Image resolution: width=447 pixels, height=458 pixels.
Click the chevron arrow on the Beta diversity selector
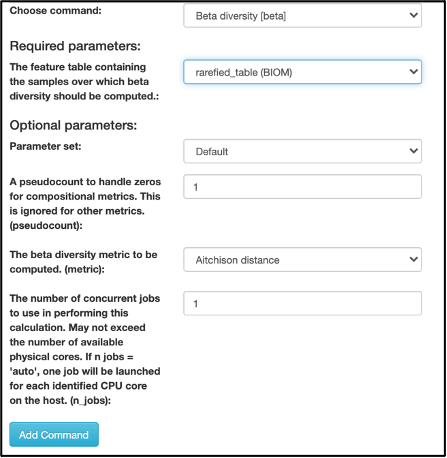coord(413,15)
